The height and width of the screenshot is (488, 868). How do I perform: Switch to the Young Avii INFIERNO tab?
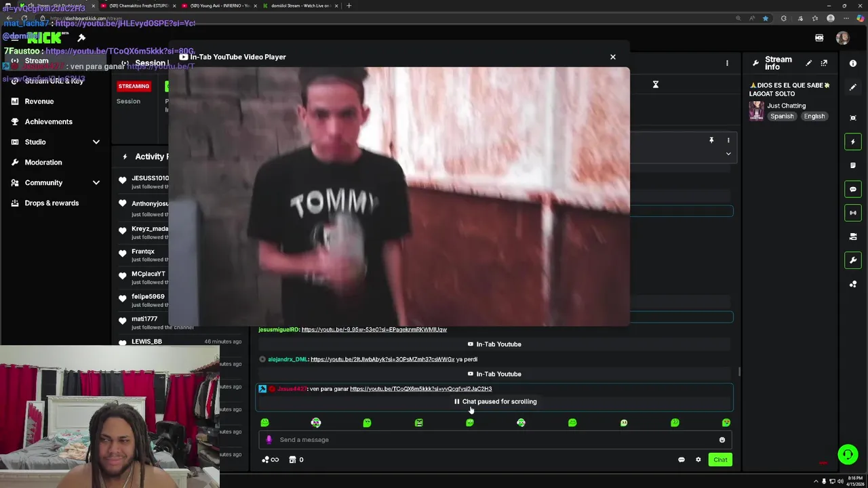click(218, 5)
